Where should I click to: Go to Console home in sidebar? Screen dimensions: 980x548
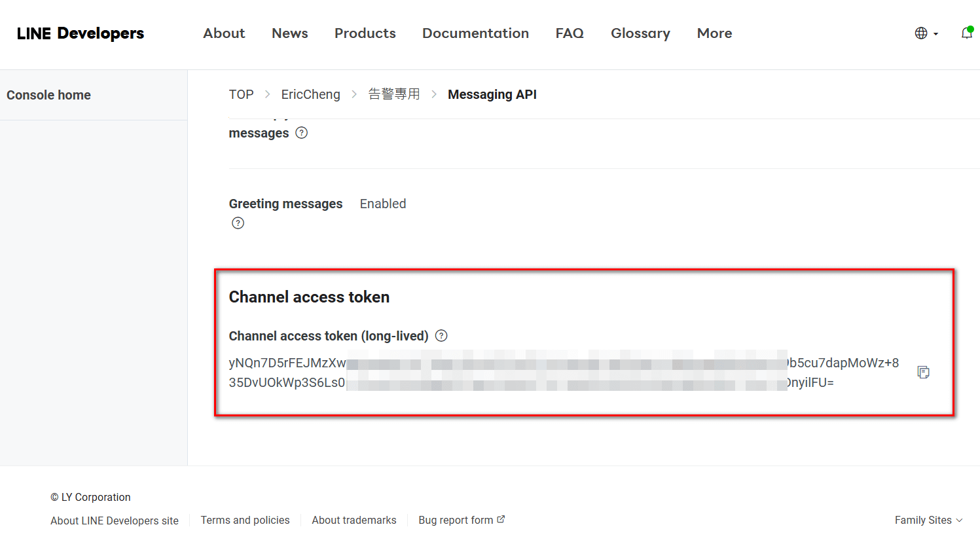tap(48, 95)
